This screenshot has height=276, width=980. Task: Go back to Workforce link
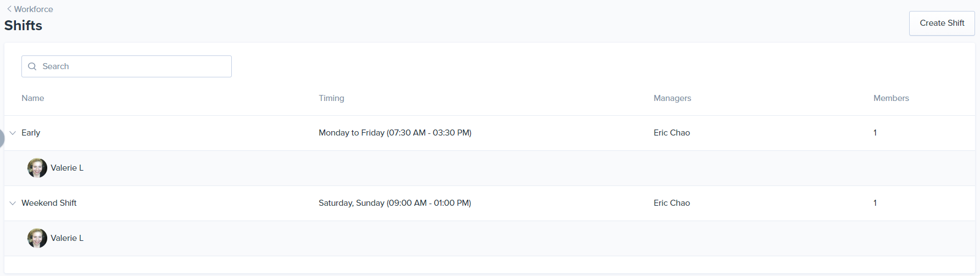point(33,9)
